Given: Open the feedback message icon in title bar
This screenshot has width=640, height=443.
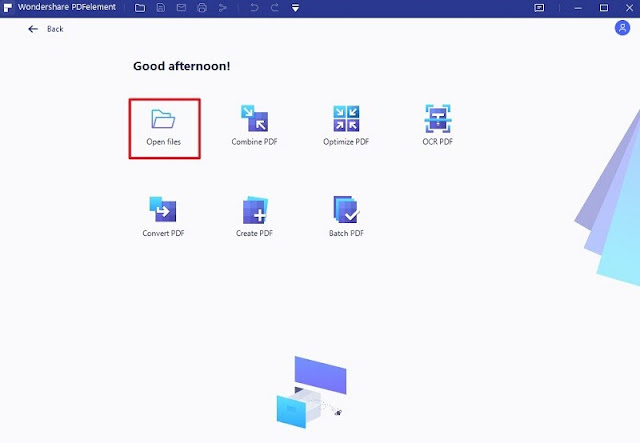Looking at the screenshot, I should pos(539,8).
